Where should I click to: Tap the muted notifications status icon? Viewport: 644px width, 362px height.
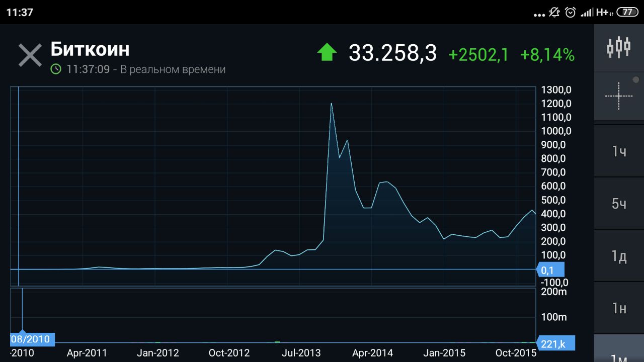[554, 12]
